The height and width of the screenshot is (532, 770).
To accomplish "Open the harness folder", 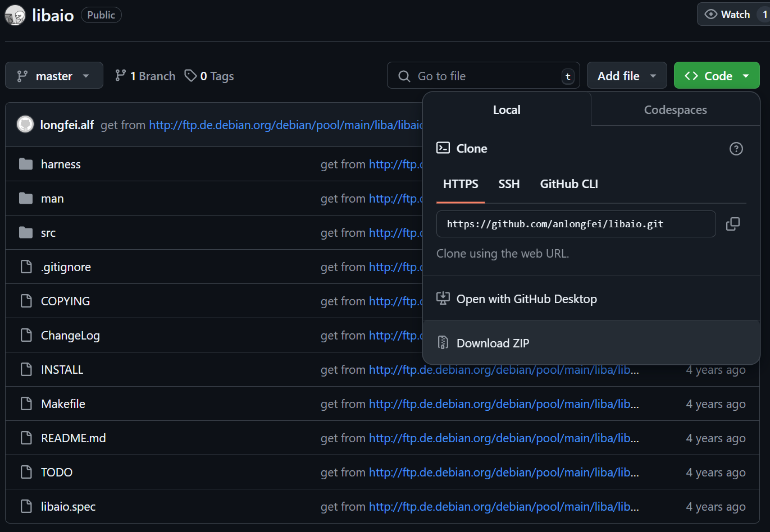I will (61, 164).
